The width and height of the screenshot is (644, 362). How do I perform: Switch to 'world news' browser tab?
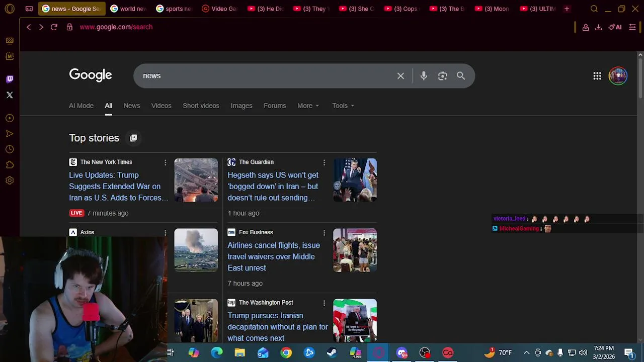[128, 9]
